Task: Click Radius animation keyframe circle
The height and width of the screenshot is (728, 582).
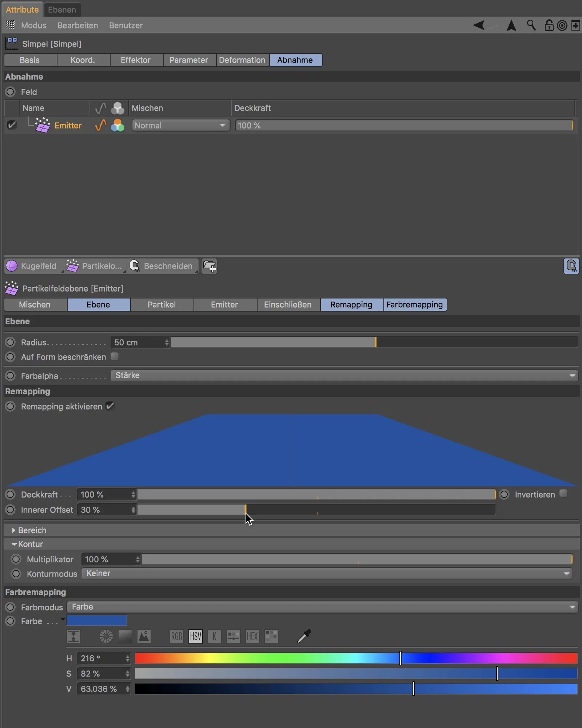Action: pos(10,342)
